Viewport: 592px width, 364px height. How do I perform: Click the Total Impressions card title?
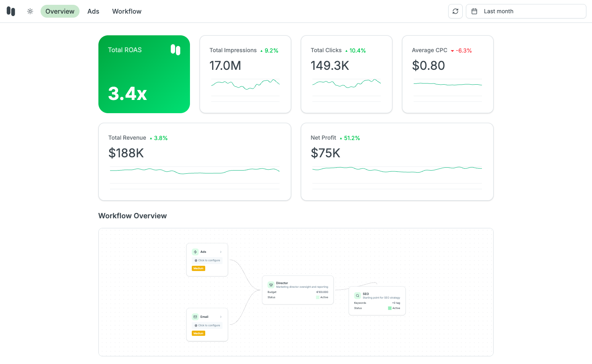[x=233, y=50]
